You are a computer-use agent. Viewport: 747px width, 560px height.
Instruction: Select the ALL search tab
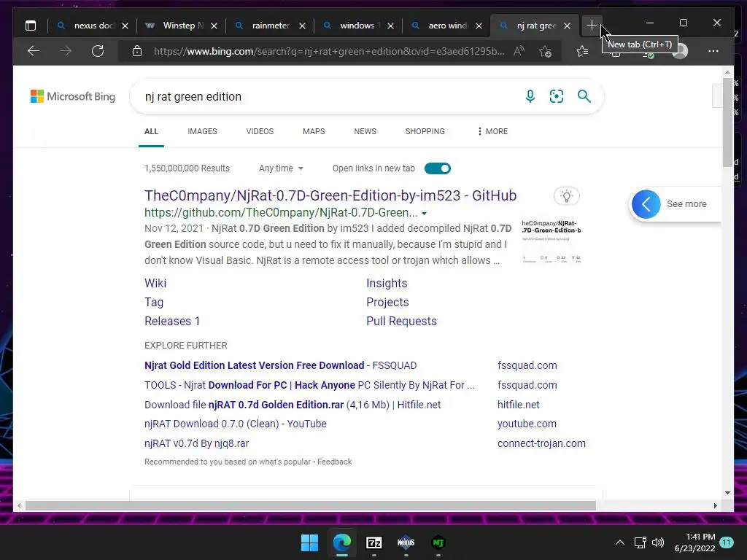(151, 131)
